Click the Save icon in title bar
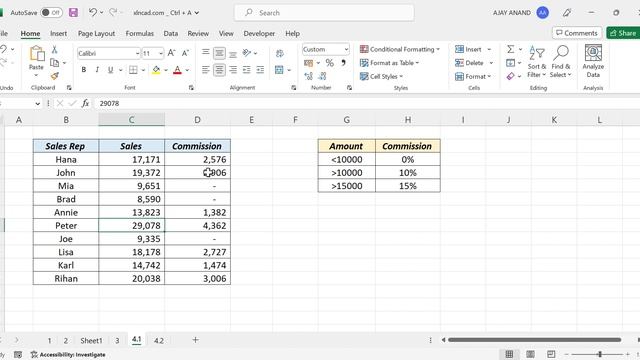The width and height of the screenshot is (640, 360). [x=73, y=13]
